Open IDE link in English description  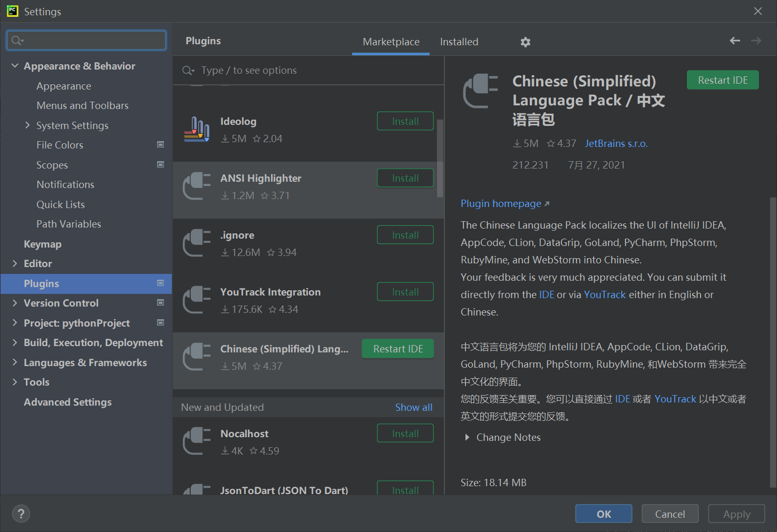tap(547, 294)
